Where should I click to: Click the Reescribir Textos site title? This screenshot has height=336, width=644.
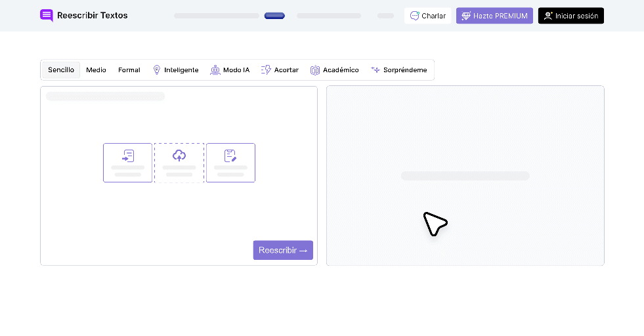93,15
